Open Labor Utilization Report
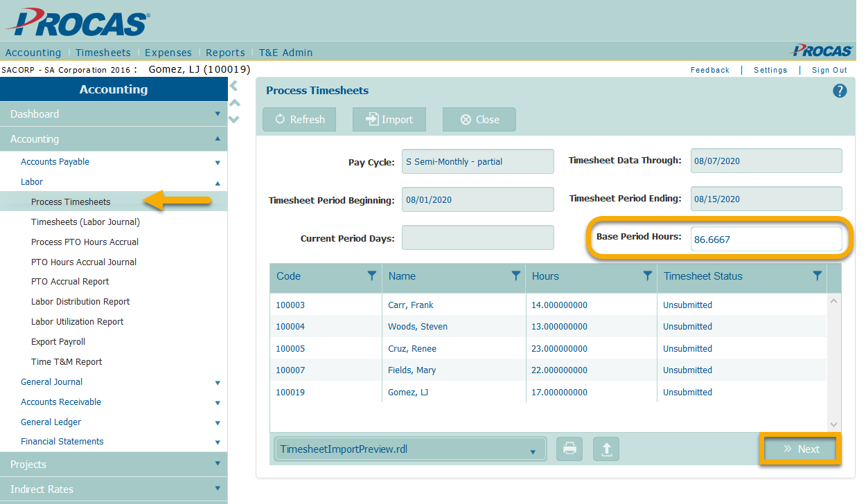Viewport: 866px width, 504px height. 78,322
